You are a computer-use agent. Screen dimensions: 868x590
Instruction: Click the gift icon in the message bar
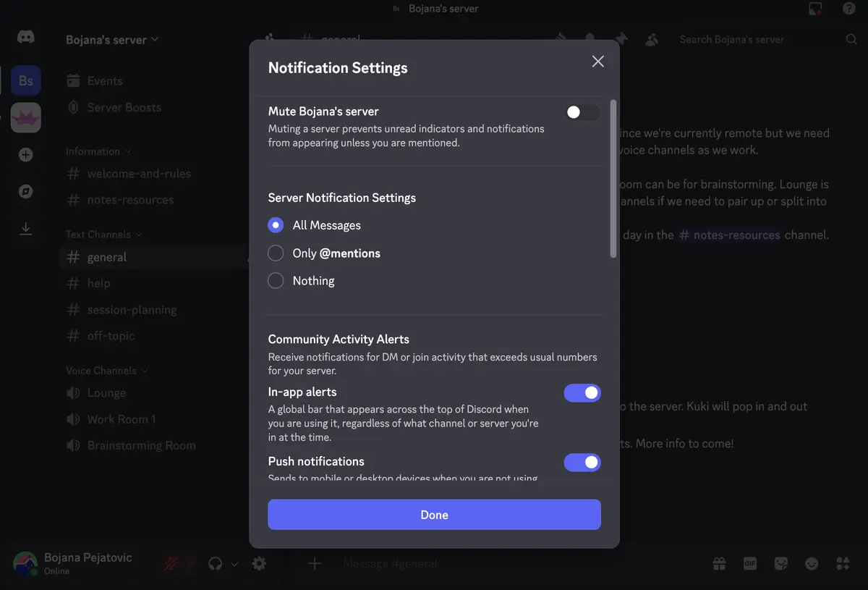tap(720, 563)
